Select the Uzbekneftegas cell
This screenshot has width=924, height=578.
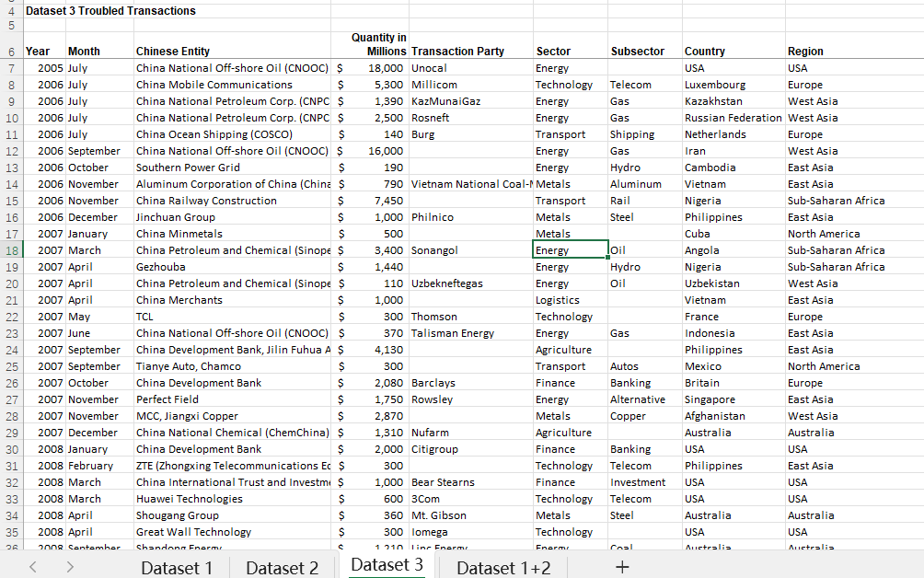click(471, 283)
